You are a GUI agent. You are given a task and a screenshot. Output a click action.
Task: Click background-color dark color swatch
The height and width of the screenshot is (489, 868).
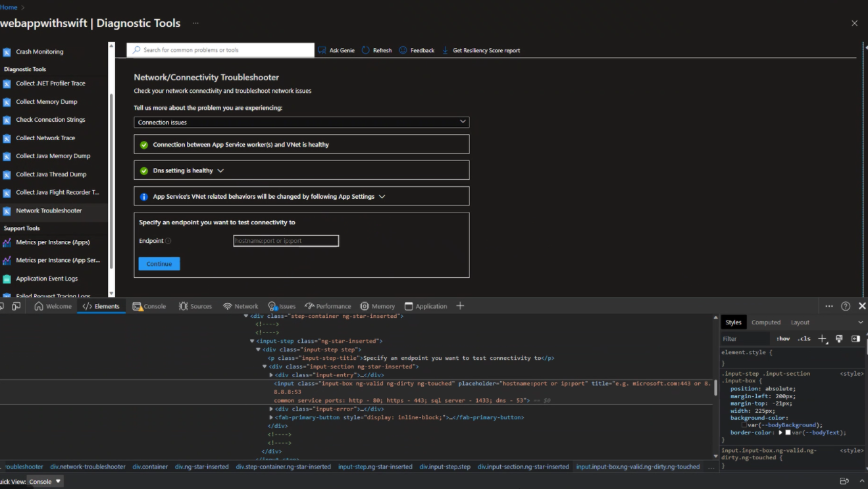point(744,425)
